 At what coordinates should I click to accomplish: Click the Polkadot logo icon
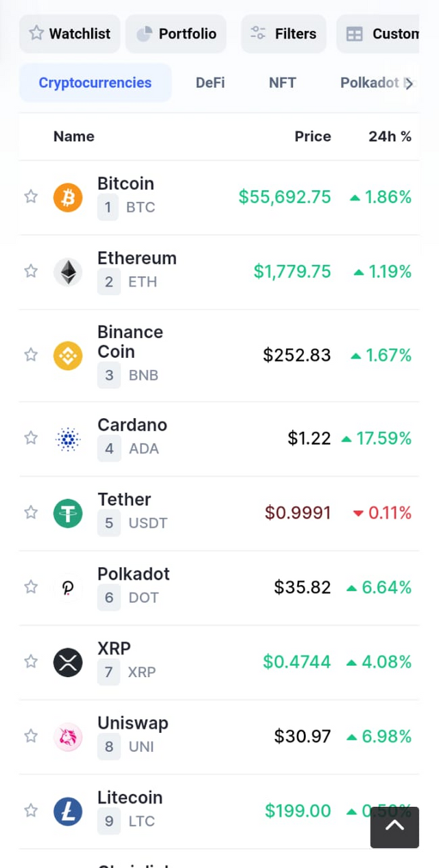(x=68, y=588)
